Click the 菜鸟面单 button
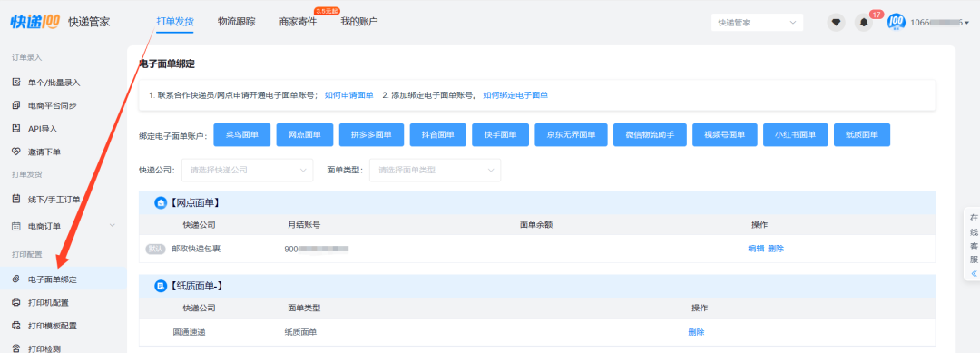The height and width of the screenshot is (353, 980). [x=242, y=135]
